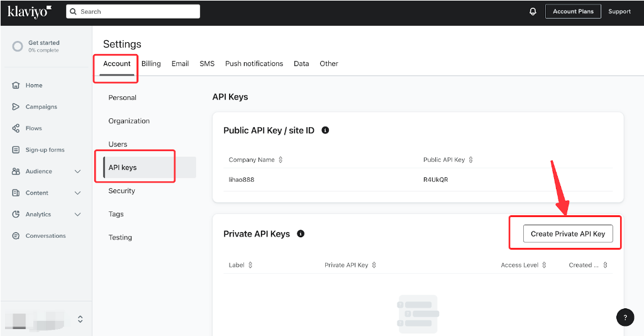Open the account switcher at bottom left
Viewport: 644px width, 336px height.
point(46,320)
